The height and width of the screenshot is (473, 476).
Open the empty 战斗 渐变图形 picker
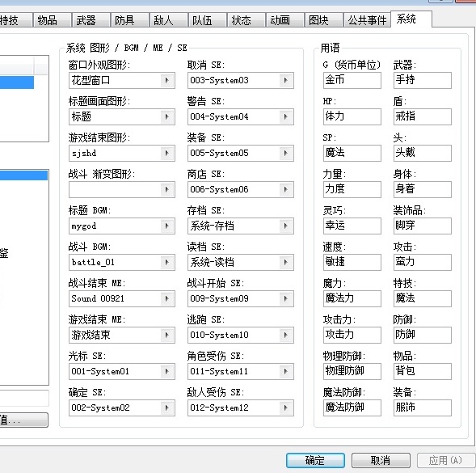[x=122, y=189]
